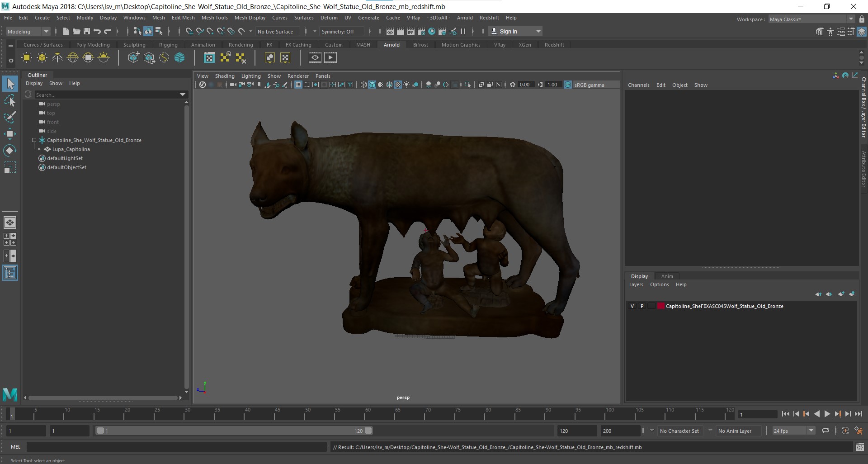Open the No Character Set dropdown

point(679,431)
